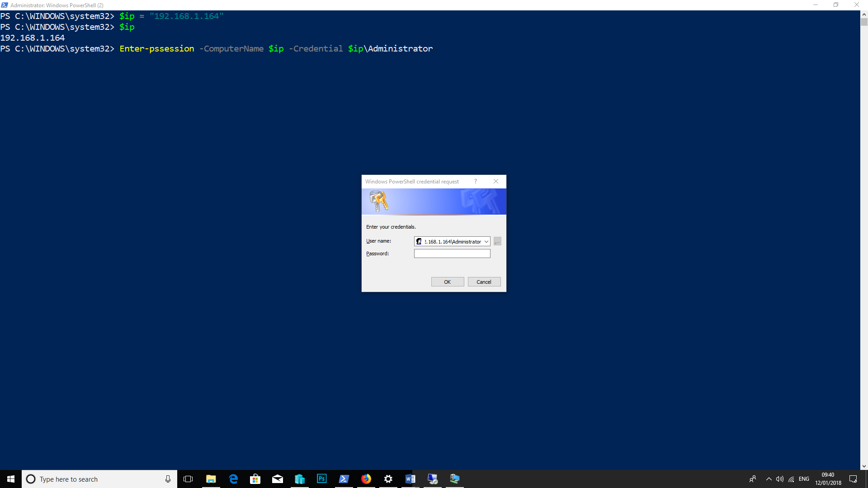
Task: Cancel the PowerShell credential request
Action: coord(484,282)
